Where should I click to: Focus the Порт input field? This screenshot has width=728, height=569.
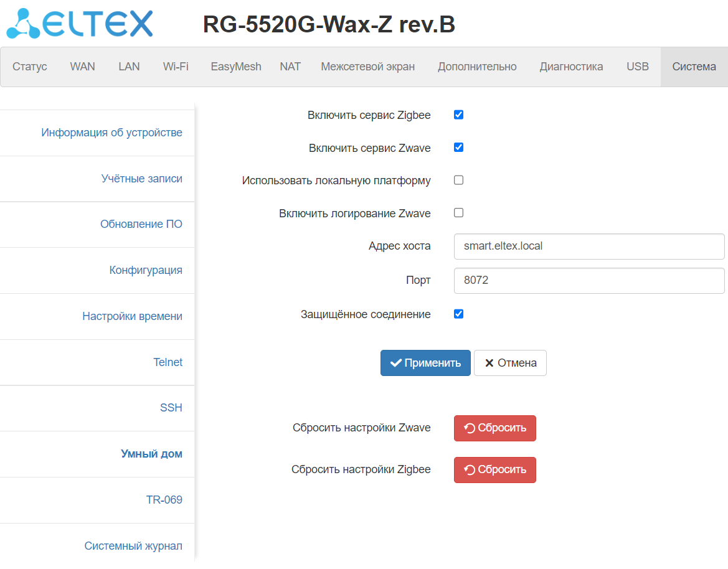(589, 281)
